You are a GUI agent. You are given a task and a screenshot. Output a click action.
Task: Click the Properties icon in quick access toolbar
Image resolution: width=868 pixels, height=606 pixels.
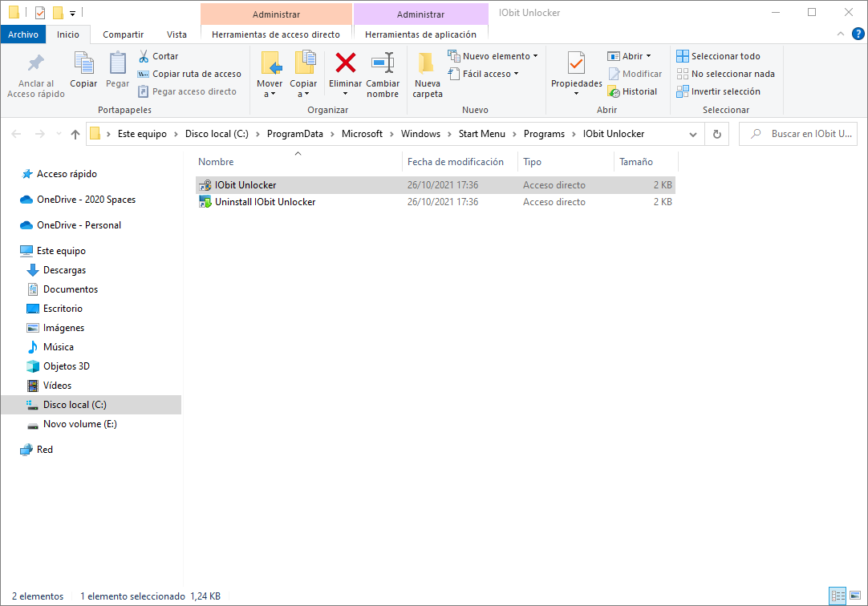coord(40,12)
